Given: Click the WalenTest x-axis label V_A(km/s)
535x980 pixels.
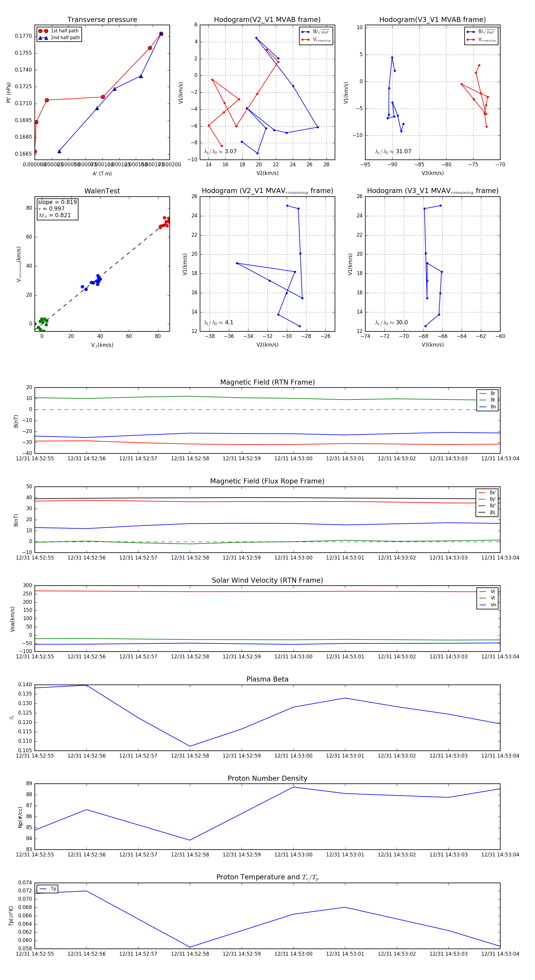Looking at the screenshot, I should (x=102, y=345).
